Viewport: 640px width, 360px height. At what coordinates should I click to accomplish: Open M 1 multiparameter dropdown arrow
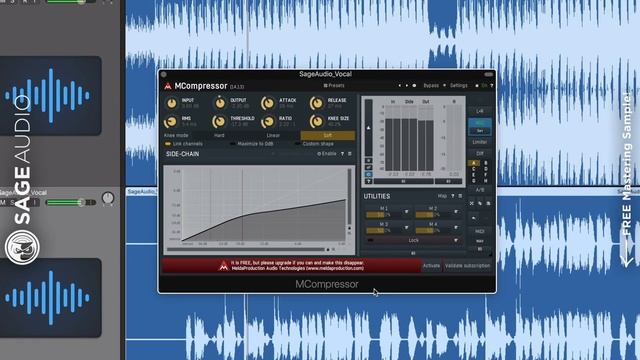click(x=407, y=212)
